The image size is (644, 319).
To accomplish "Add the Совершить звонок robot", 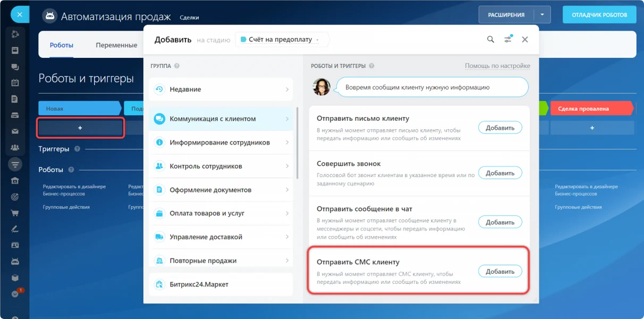I will (x=499, y=173).
